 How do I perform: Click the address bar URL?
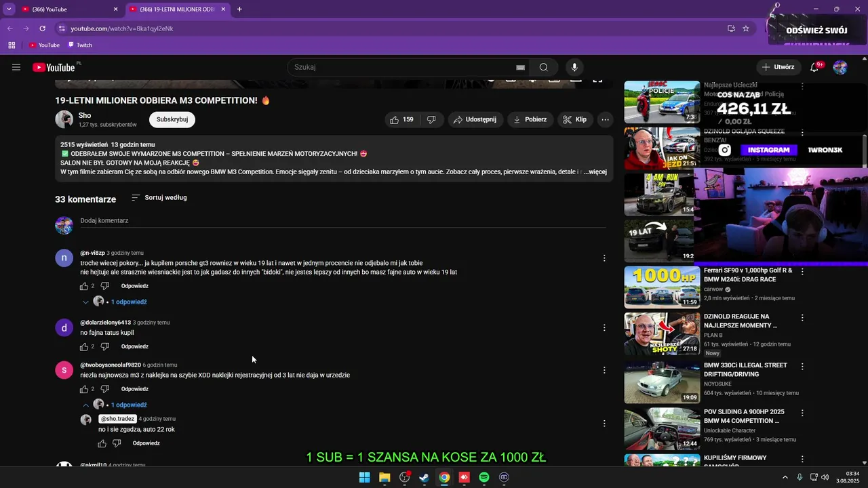[122, 28]
